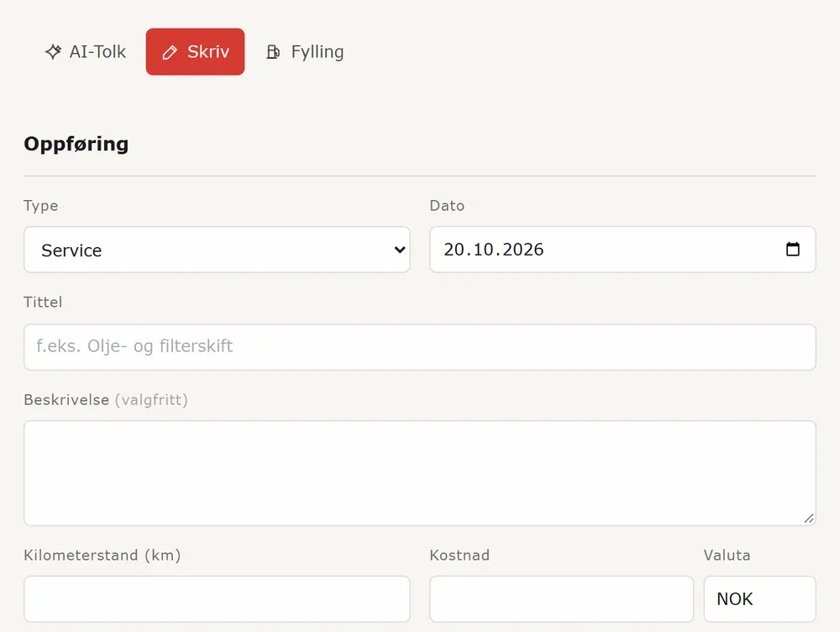The image size is (840, 632).
Task: Focus the Tittel input field
Action: point(420,347)
